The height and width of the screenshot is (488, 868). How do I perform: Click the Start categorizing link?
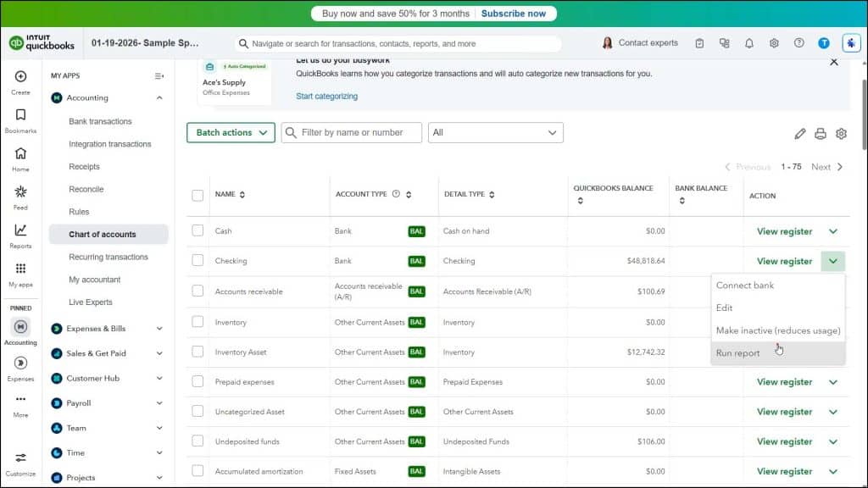point(325,97)
